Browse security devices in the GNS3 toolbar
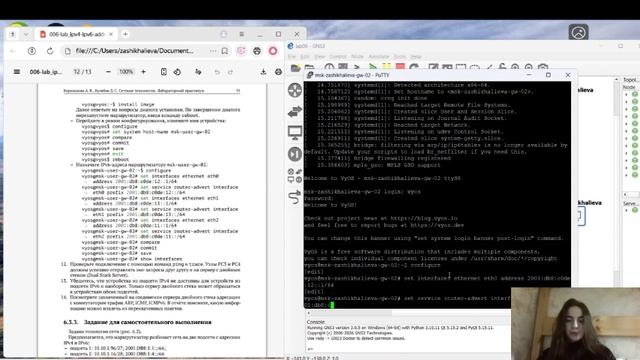 point(295,154)
